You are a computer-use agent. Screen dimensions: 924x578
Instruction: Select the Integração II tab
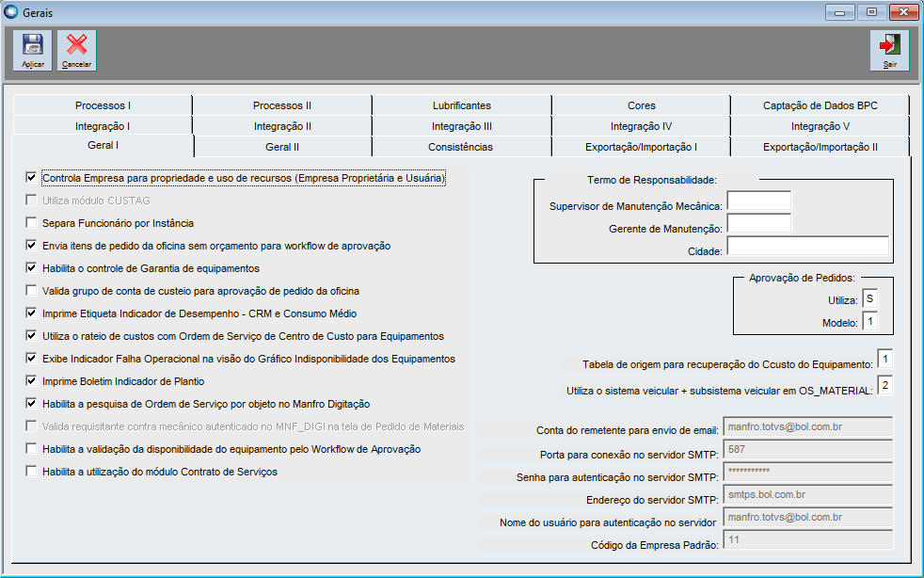tap(282, 126)
